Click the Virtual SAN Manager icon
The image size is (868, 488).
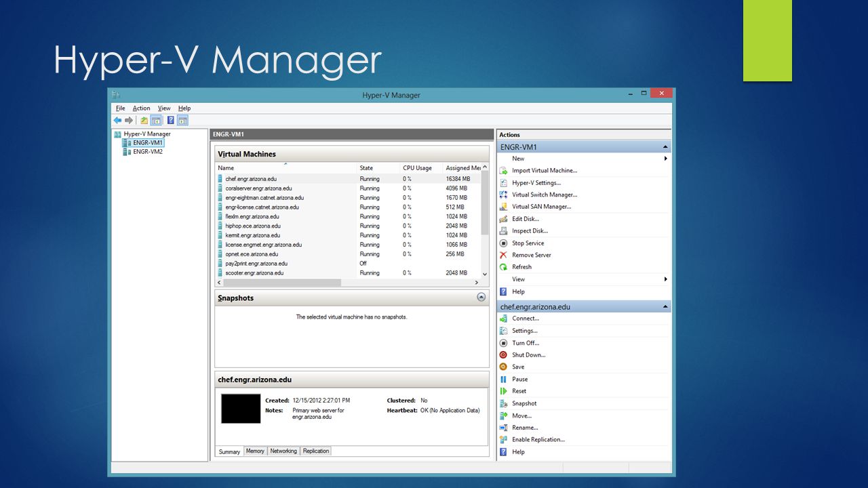(503, 207)
